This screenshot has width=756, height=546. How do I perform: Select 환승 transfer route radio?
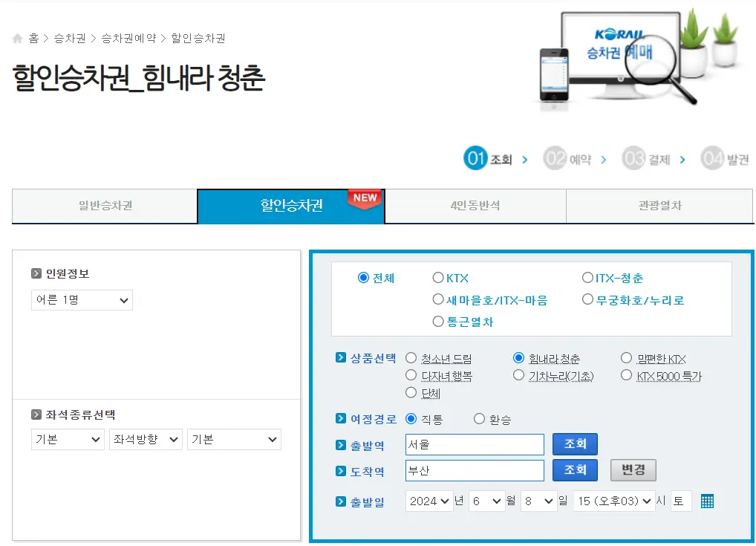coord(479,419)
